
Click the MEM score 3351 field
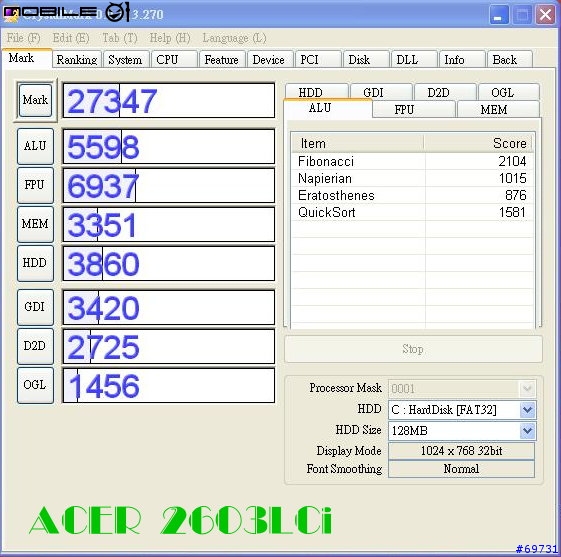point(169,224)
